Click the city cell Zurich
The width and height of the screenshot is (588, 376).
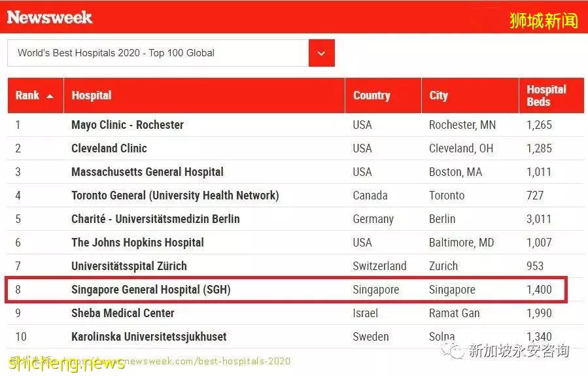coord(443,265)
